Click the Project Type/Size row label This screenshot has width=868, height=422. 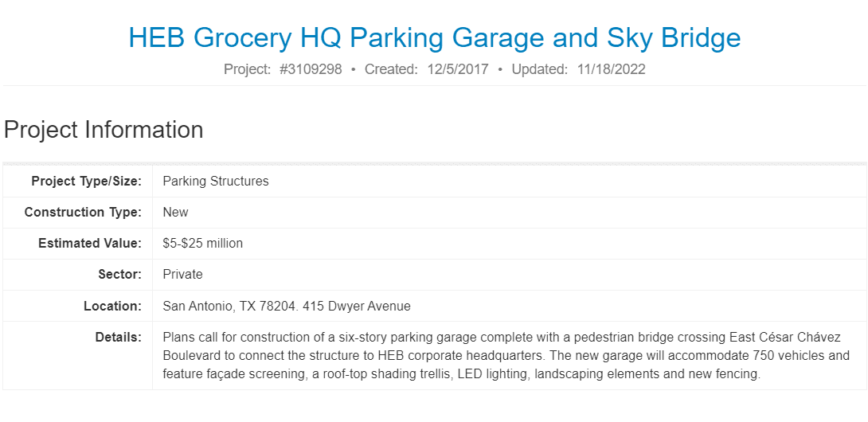point(86,182)
